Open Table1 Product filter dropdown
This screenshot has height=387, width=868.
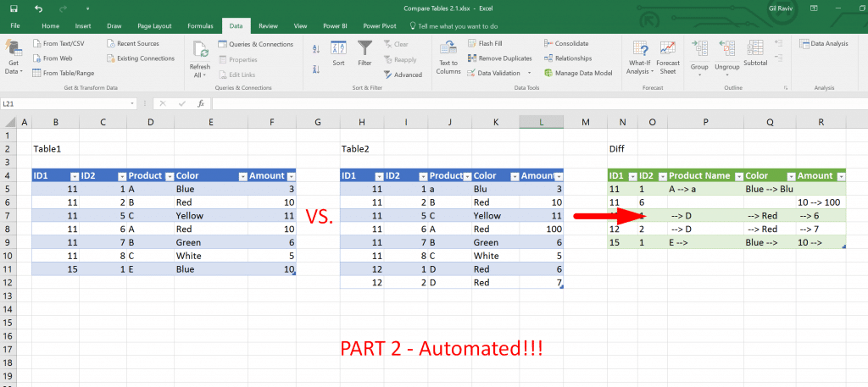click(x=169, y=176)
